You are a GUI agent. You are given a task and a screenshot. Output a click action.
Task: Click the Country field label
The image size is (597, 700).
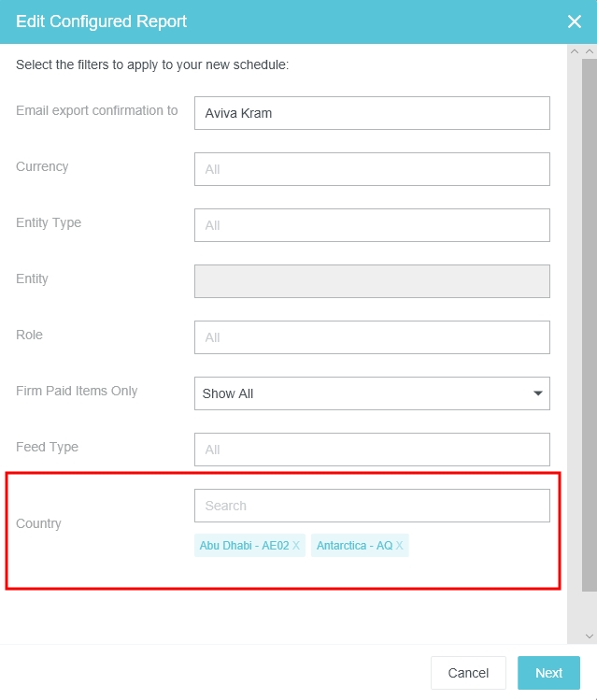(x=38, y=523)
